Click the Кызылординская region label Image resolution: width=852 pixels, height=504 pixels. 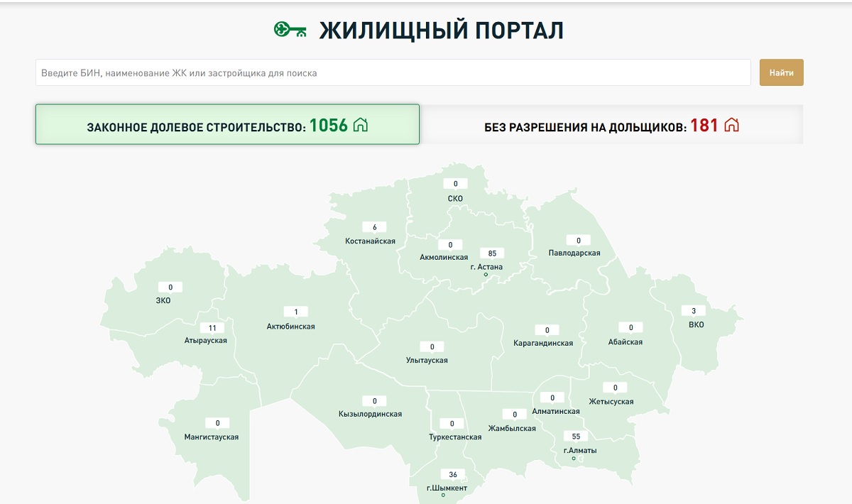(370, 414)
